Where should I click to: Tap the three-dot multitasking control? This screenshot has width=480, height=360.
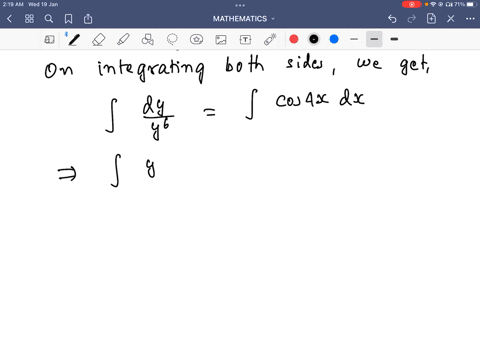pyautogui.click(x=240, y=5)
